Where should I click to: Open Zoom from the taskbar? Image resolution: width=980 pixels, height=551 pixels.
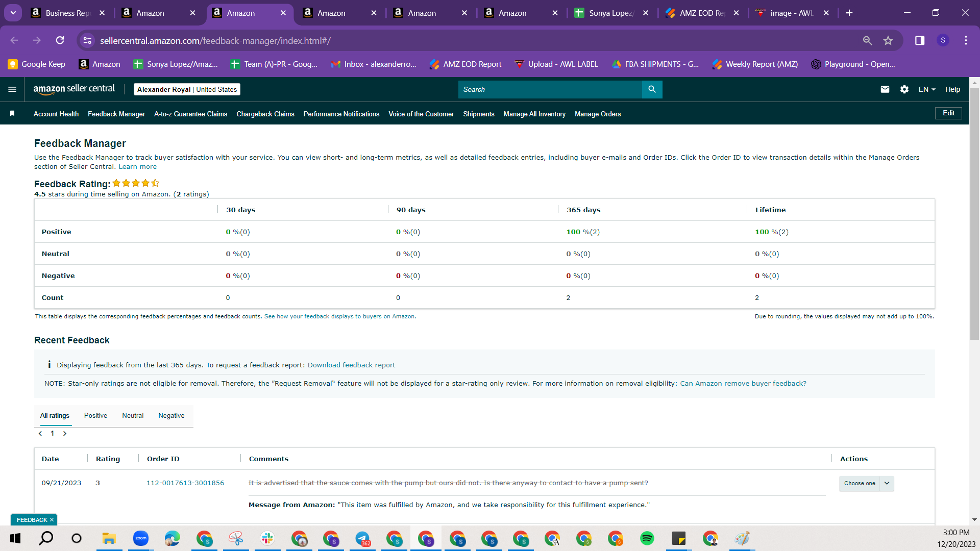(140, 538)
